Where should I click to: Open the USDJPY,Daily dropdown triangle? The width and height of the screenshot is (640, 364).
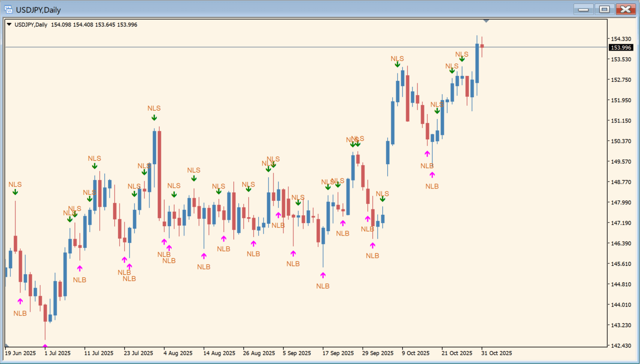9,24
